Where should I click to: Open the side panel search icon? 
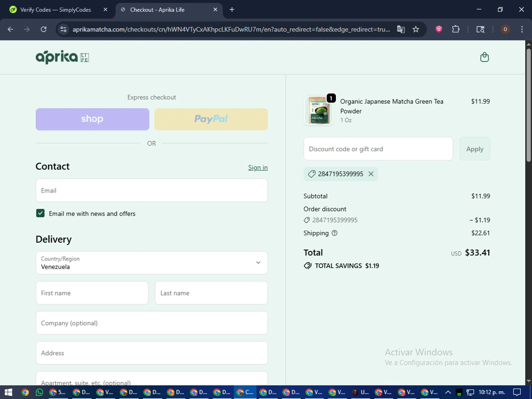click(480, 29)
